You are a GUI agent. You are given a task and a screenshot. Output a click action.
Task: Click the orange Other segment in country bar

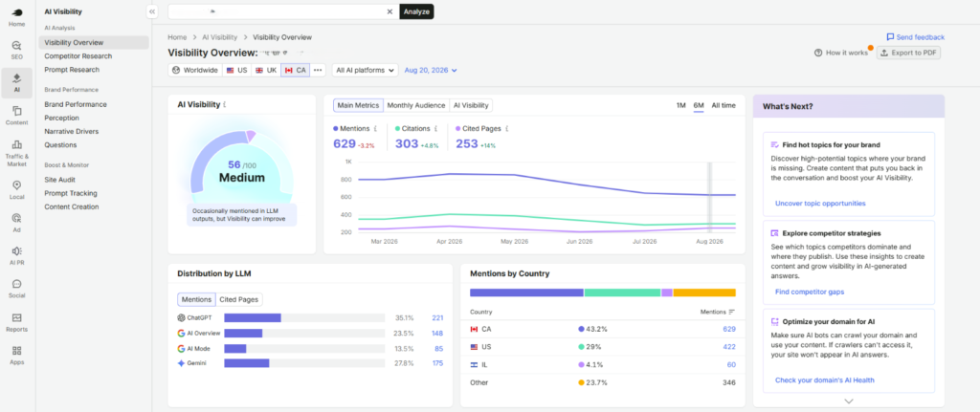tap(704, 293)
